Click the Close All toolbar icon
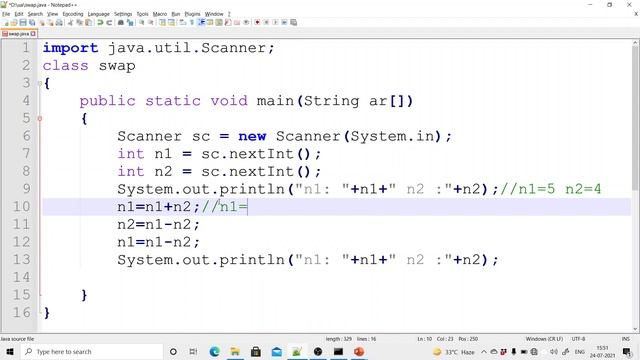This screenshot has height=360, width=640. pyautogui.click(x=51, y=22)
